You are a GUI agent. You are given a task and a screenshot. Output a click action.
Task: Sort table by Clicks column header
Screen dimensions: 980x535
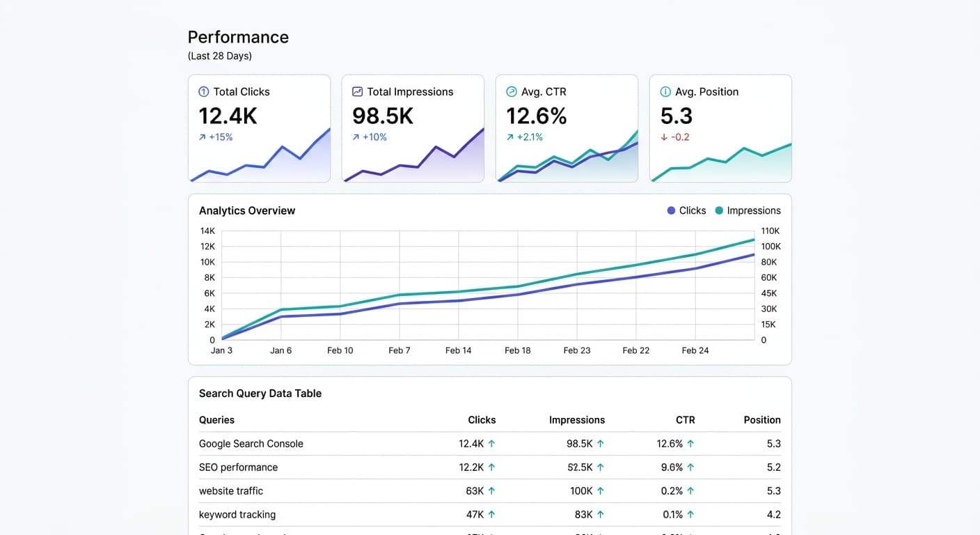point(482,420)
